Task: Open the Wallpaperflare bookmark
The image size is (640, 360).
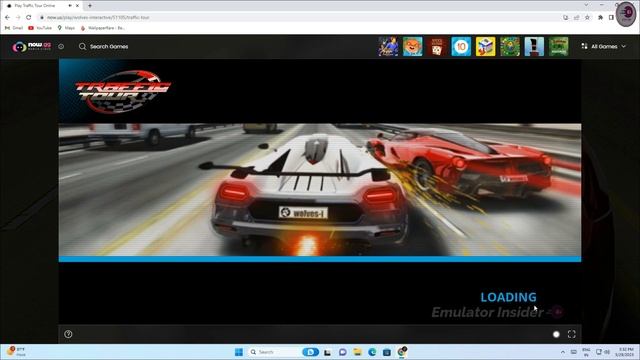Action: (102, 28)
